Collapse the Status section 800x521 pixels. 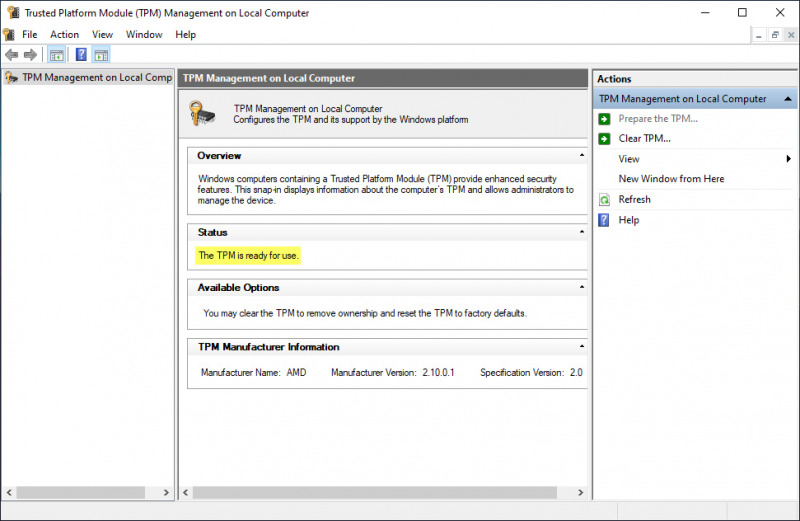[x=582, y=232]
